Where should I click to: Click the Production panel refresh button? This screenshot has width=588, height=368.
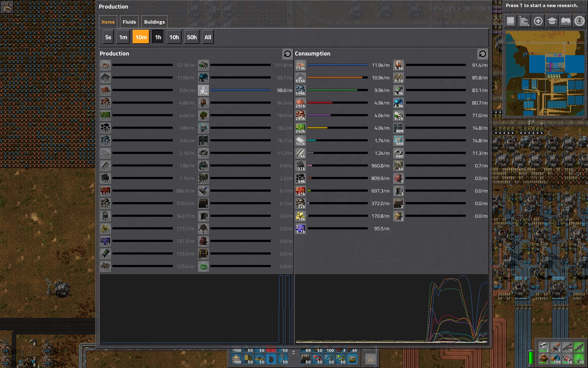tap(287, 54)
